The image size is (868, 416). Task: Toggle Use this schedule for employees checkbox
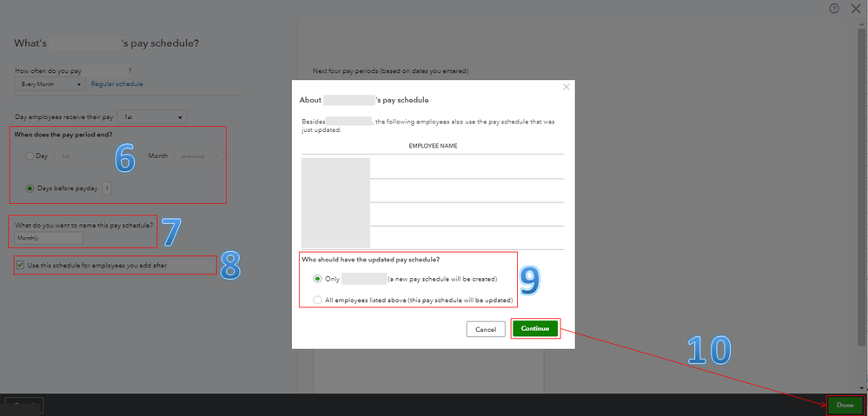(21, 265)
